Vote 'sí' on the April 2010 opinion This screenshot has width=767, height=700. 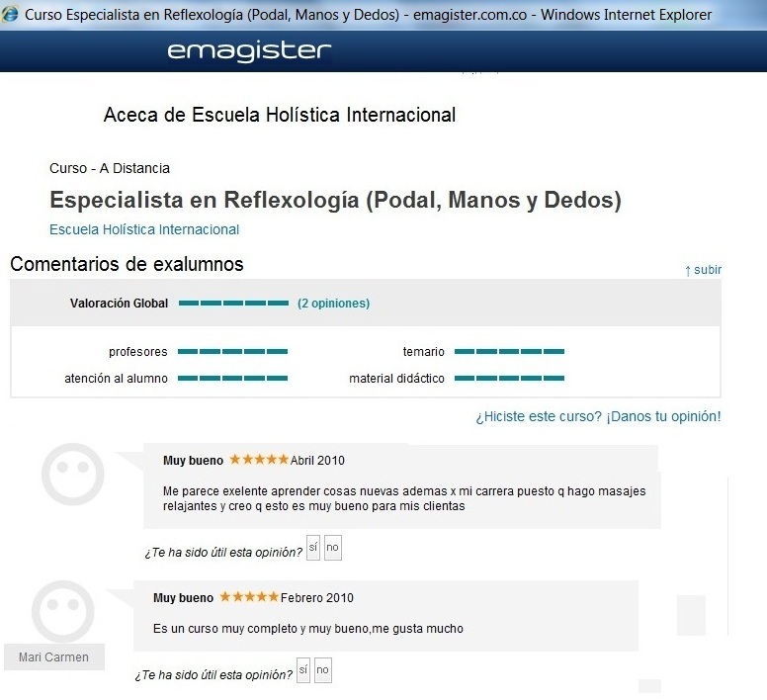point(313,548)
